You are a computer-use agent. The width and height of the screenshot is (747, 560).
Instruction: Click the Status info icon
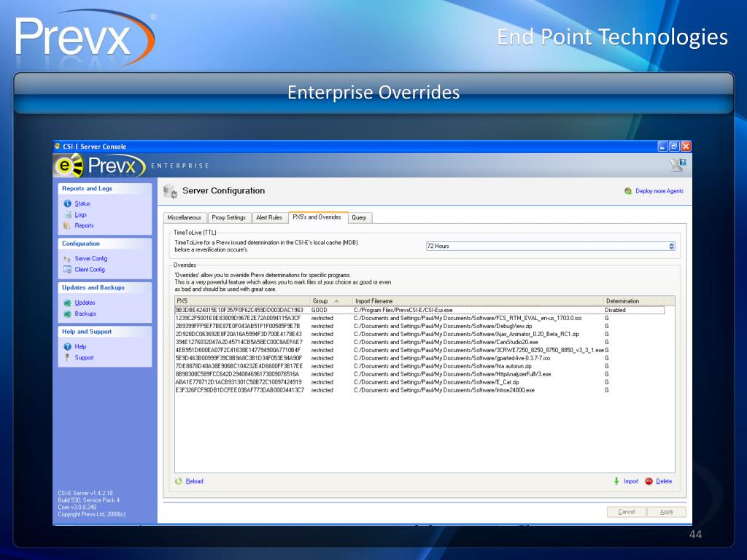click(67, 203)
